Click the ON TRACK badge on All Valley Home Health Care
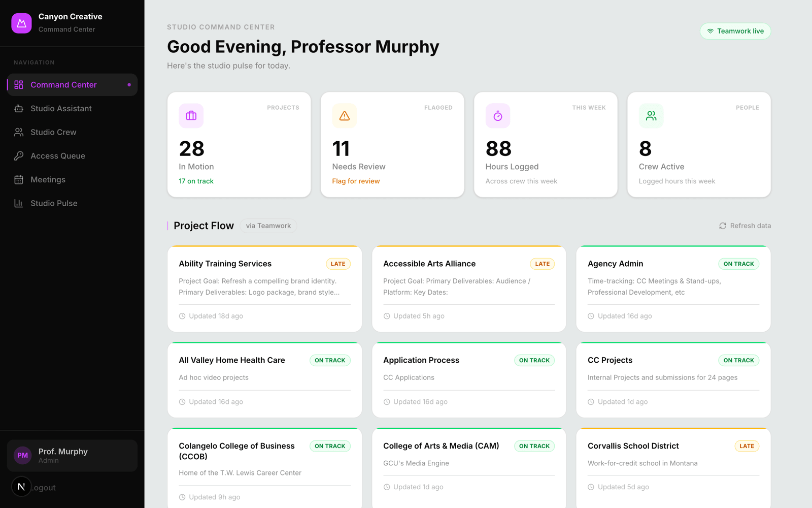812x508 pixels. tap(330, 360)
